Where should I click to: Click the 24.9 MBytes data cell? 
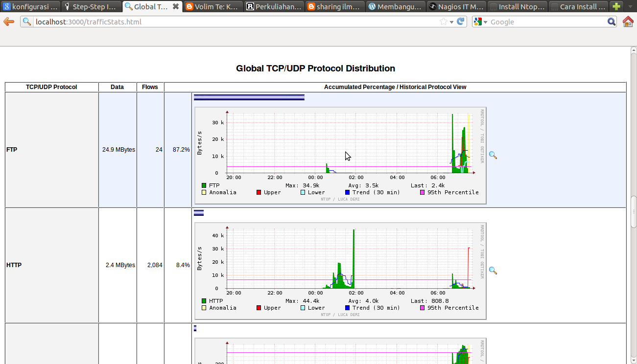[118, 150]
